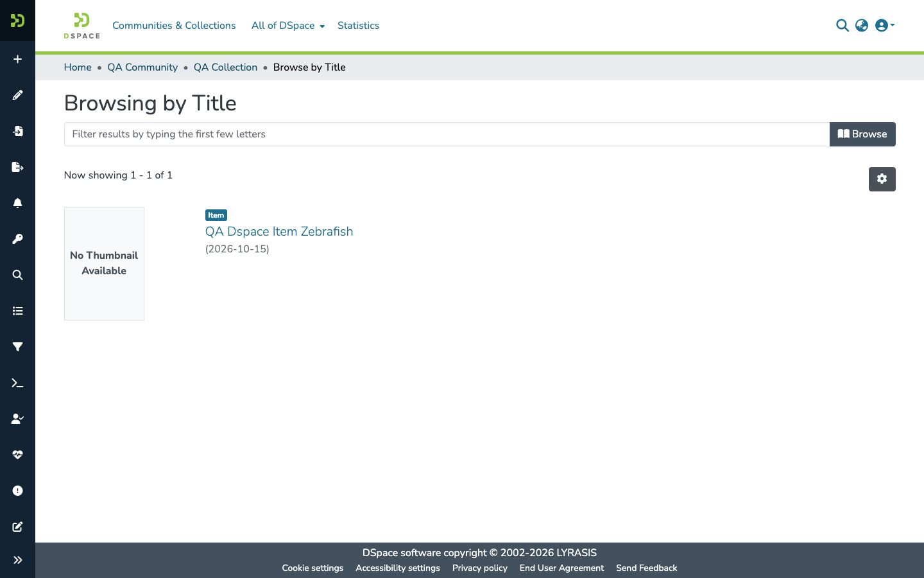Image resolution: width=924 pixels, height=578 pixels.
Task: Open Cookie settings in footer
Action: pos(312,568)
